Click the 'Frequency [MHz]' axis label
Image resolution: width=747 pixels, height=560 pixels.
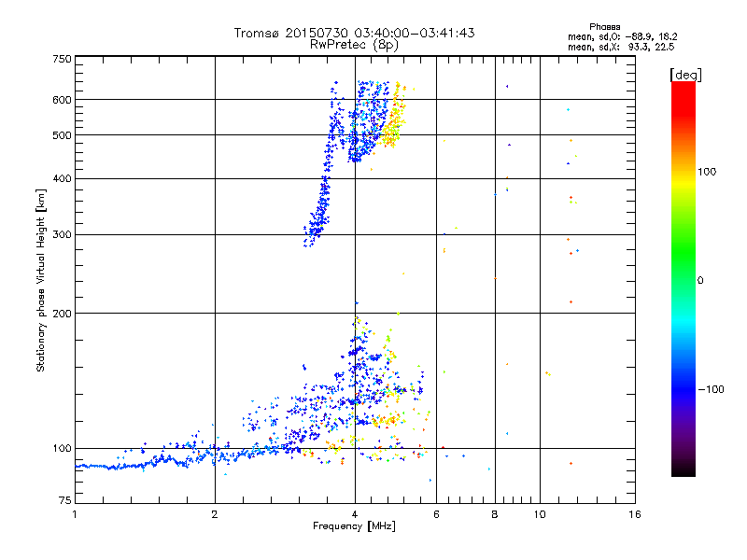(x=354, y=526)
